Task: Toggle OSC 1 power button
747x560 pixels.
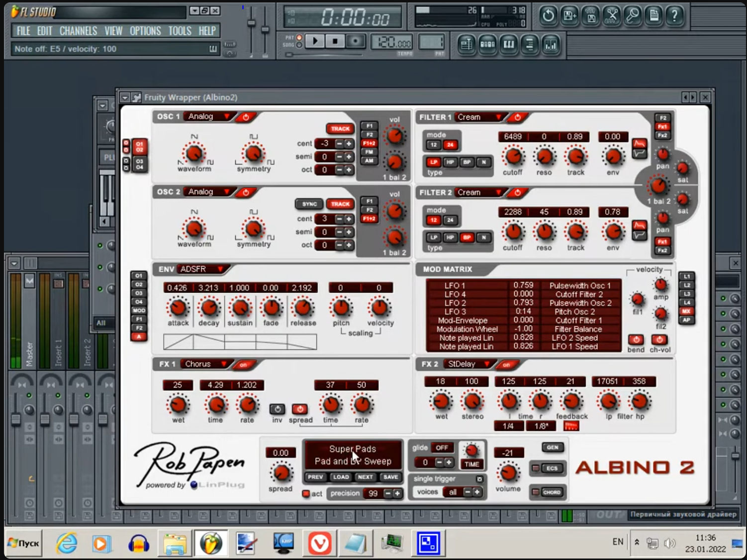Action: (x=246, y=117)
